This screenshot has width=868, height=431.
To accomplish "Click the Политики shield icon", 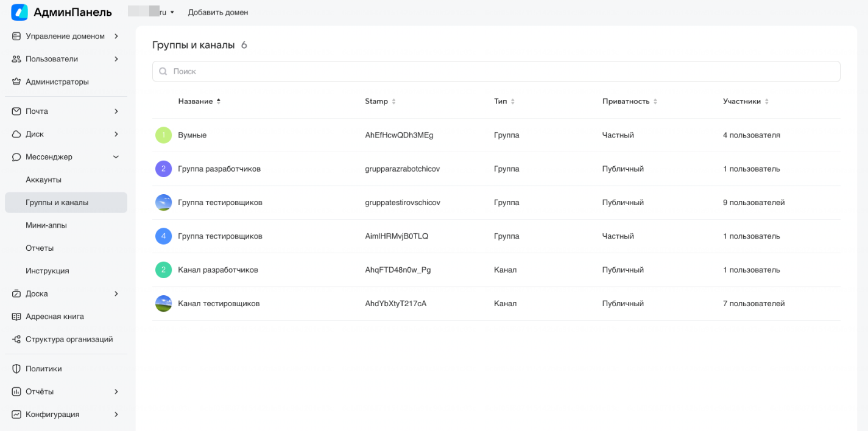I will (16, 369).
